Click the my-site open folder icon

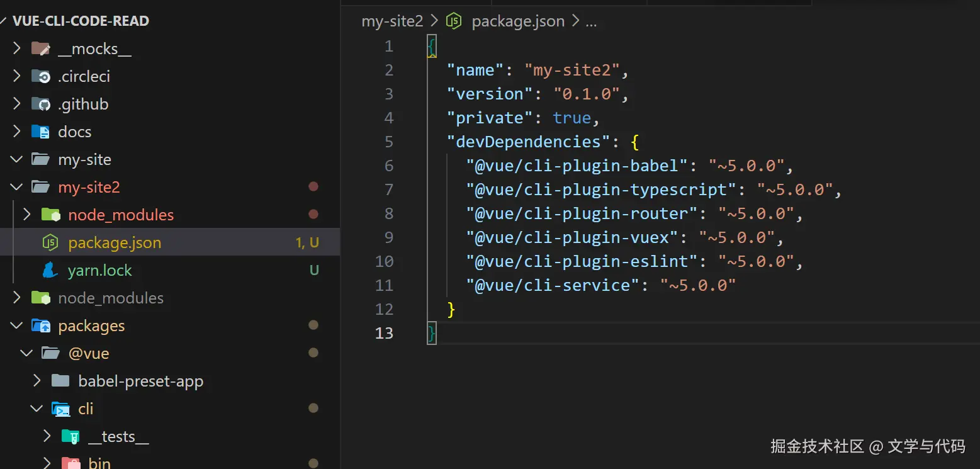pos(41,159)
